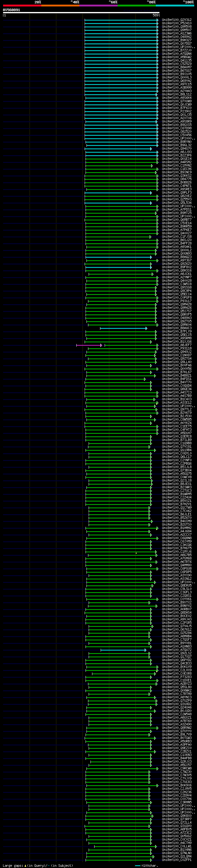The width and height of the screenshot is (197, 868).
Task: Select hit label UniRef100_Q5L534
Action: tap(177, 203)
